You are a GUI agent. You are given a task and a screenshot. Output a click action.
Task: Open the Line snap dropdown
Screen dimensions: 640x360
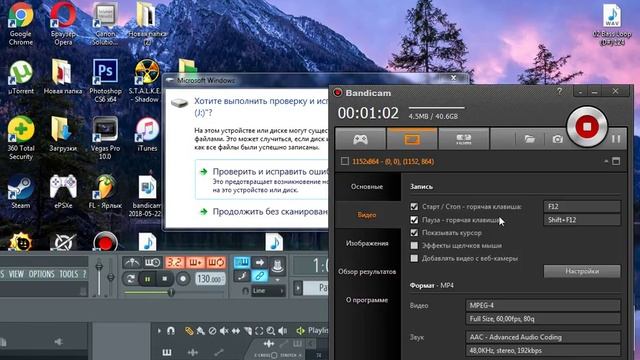[x=268, y=291]
